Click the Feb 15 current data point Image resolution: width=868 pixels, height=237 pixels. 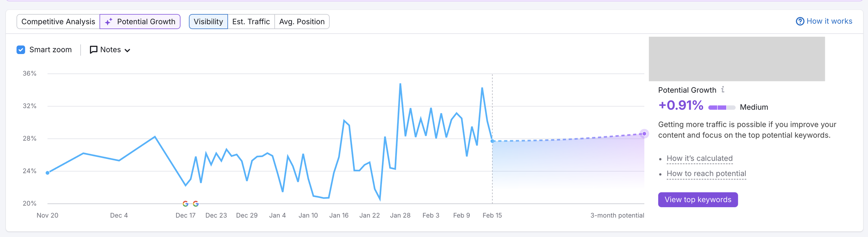click(x=492, y=141)
